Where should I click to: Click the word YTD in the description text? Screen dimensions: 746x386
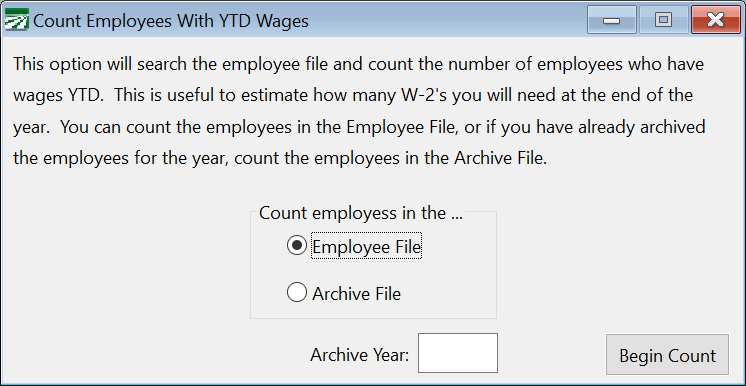(82, 95)
